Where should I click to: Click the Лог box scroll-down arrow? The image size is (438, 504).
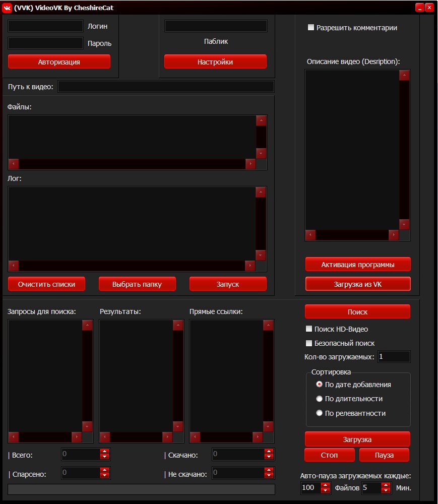pos(261,255)
